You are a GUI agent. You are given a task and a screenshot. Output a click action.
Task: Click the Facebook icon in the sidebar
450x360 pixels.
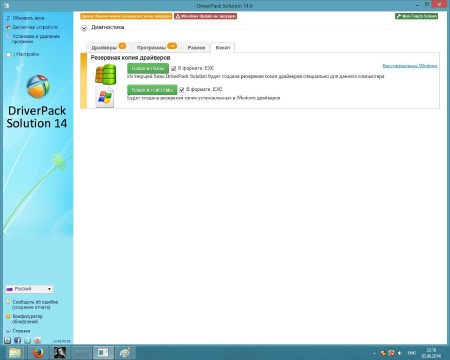(17, 340)
